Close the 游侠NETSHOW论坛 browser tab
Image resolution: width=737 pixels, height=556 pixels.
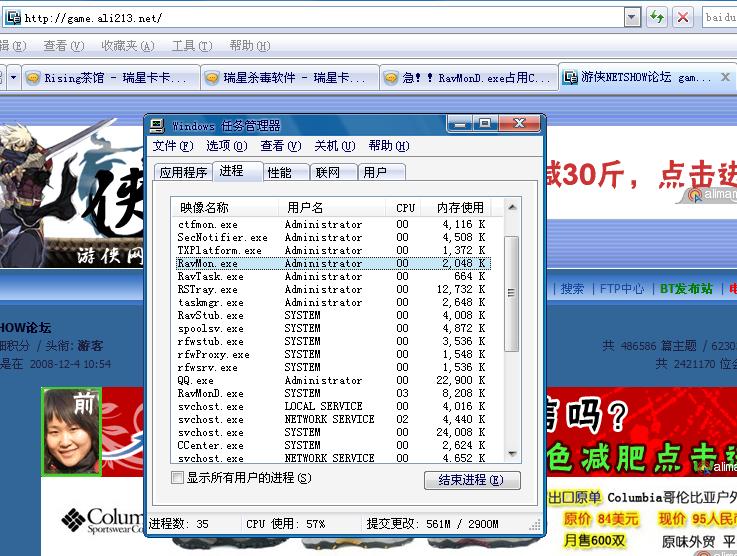tap(725, 77)
